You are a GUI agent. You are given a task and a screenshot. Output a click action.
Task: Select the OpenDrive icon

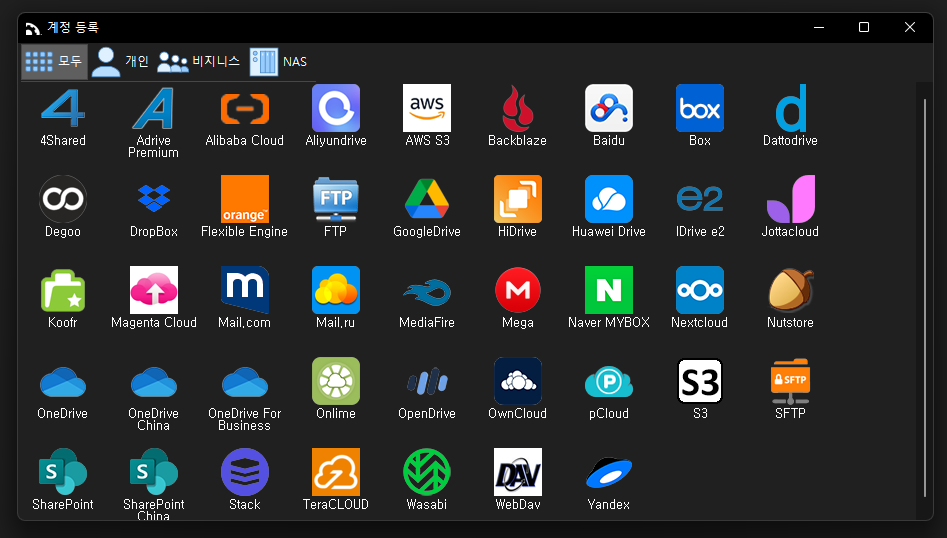pyautogui.click(x=427, y=382)
